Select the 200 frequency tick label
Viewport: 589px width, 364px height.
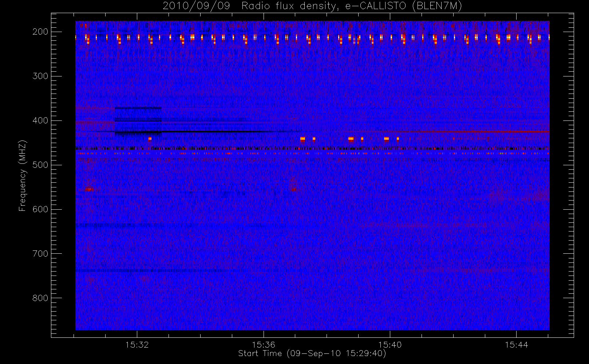(x=40, y=32)
